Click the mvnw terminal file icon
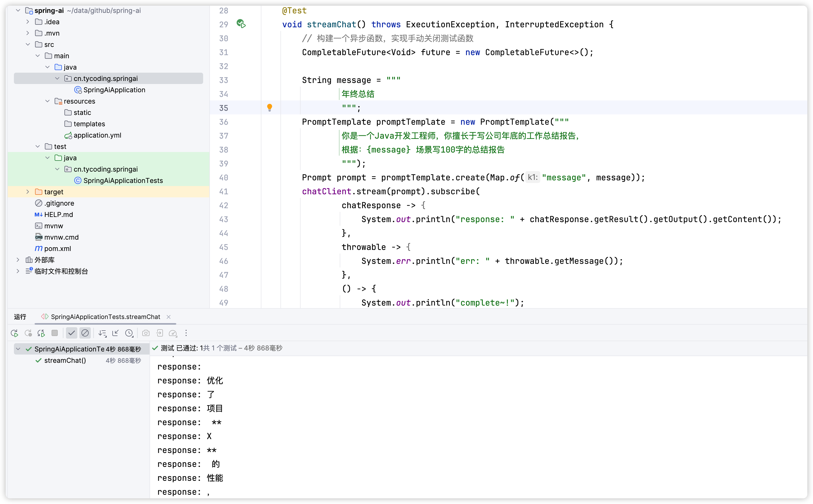Viewport: 813px width, 504px height. (39, 226)
